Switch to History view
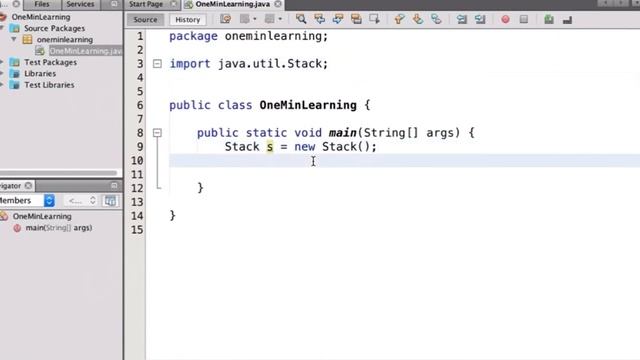 [x=188, y=20]
